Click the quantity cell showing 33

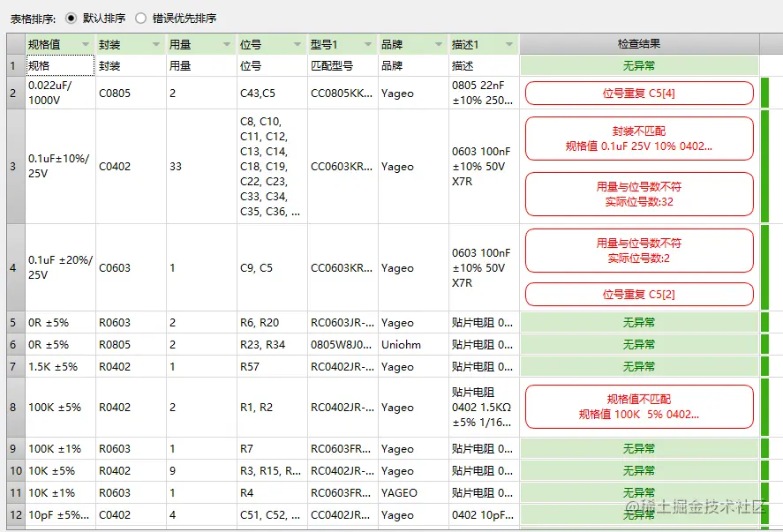[201, 166]
